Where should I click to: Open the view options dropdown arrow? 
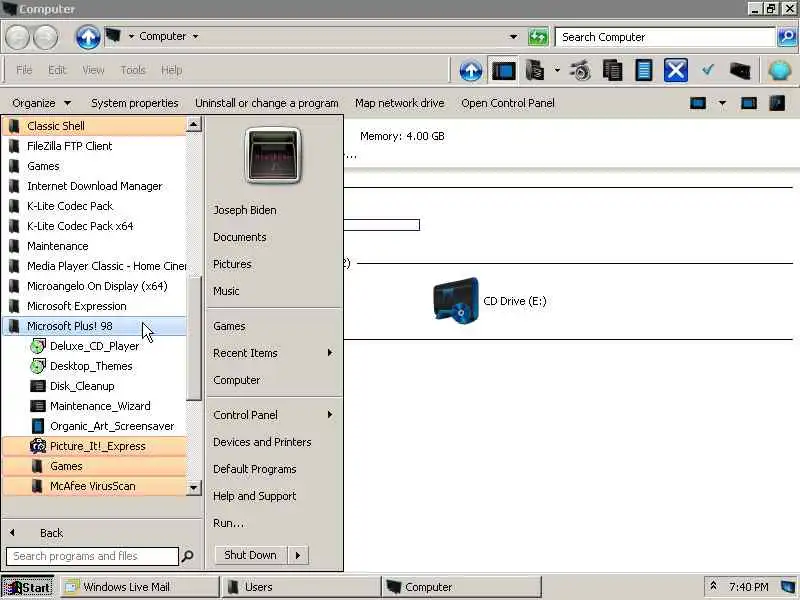[722, 103]
